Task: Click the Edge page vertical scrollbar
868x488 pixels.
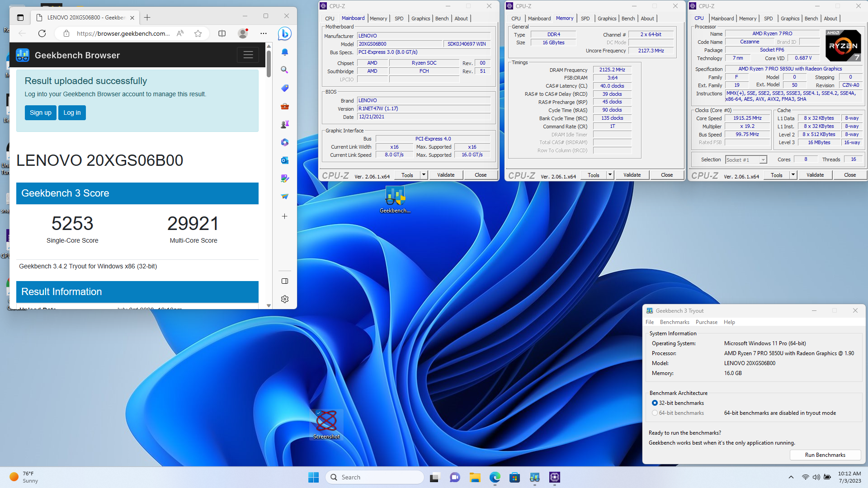Action: coord(269,175)
